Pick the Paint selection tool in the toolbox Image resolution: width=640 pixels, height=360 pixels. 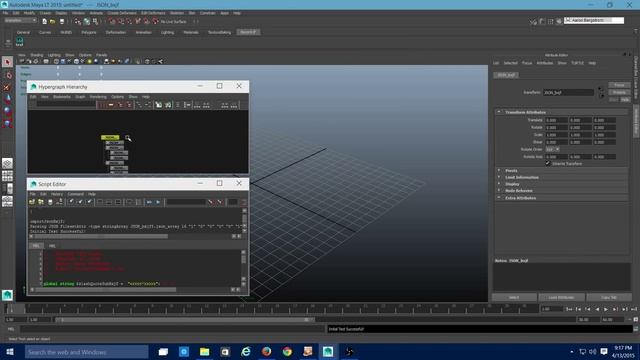point(7,87)
